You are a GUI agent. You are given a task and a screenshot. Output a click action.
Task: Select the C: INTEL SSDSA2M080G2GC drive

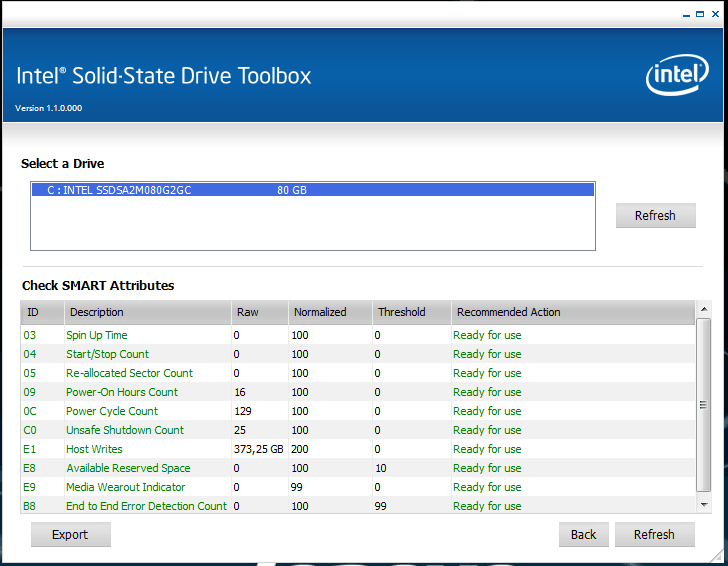click(313, 190)
